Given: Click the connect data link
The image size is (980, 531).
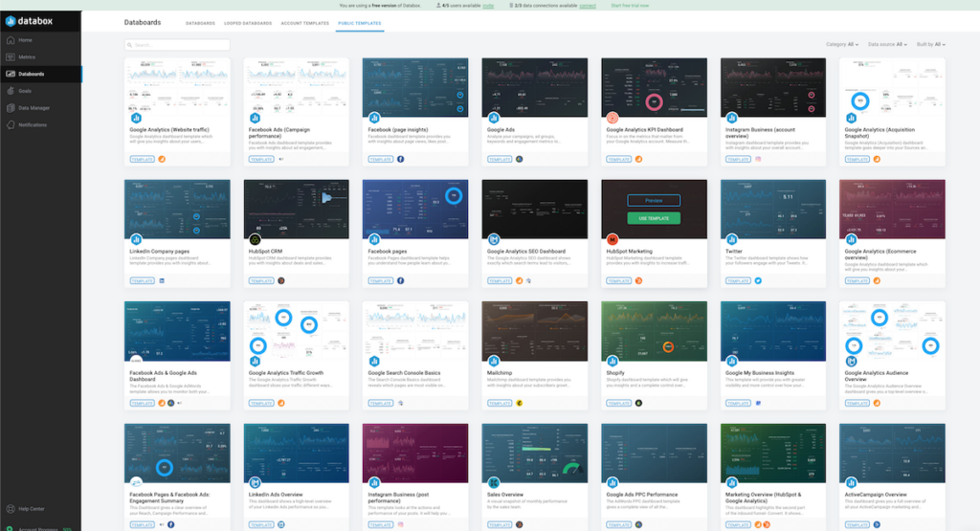Looking at the screenshot, I should coord(588,6).
